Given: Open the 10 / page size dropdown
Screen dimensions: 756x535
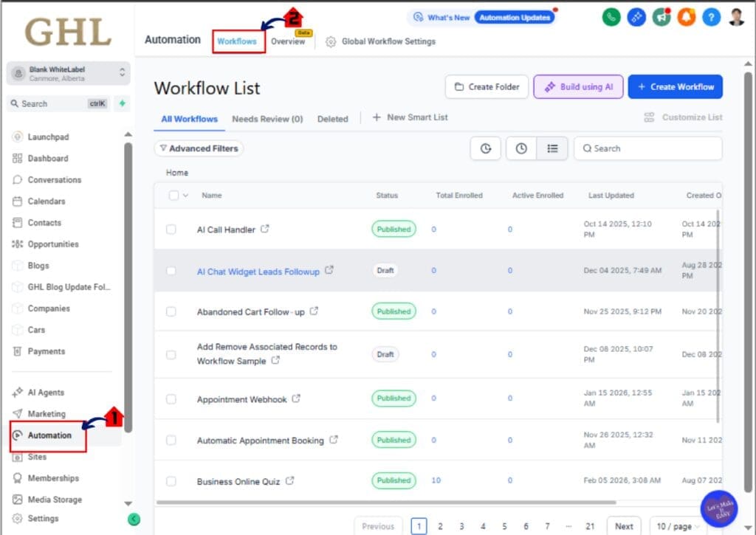Looking at the screenshot, I should tap(677, 526).
